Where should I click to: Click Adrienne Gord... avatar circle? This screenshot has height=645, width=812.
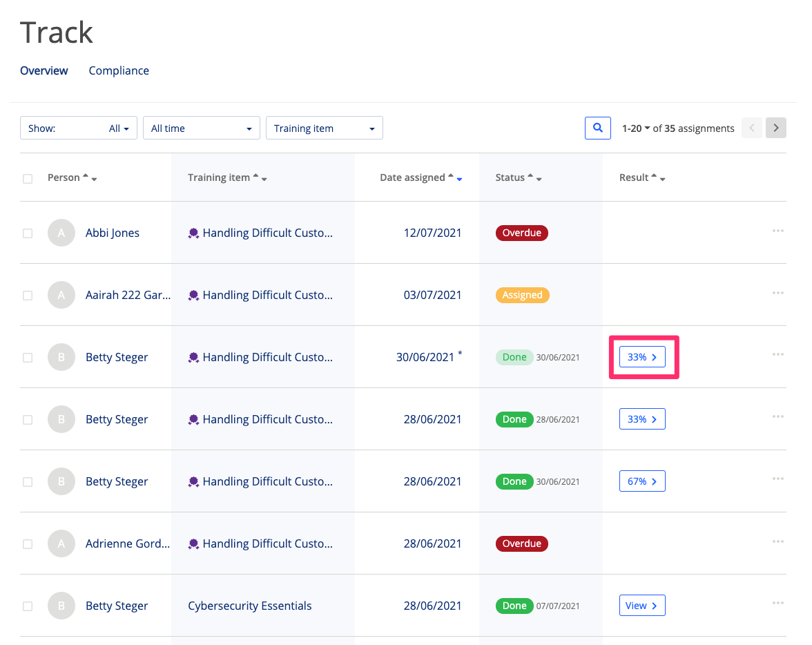(61, 543)
